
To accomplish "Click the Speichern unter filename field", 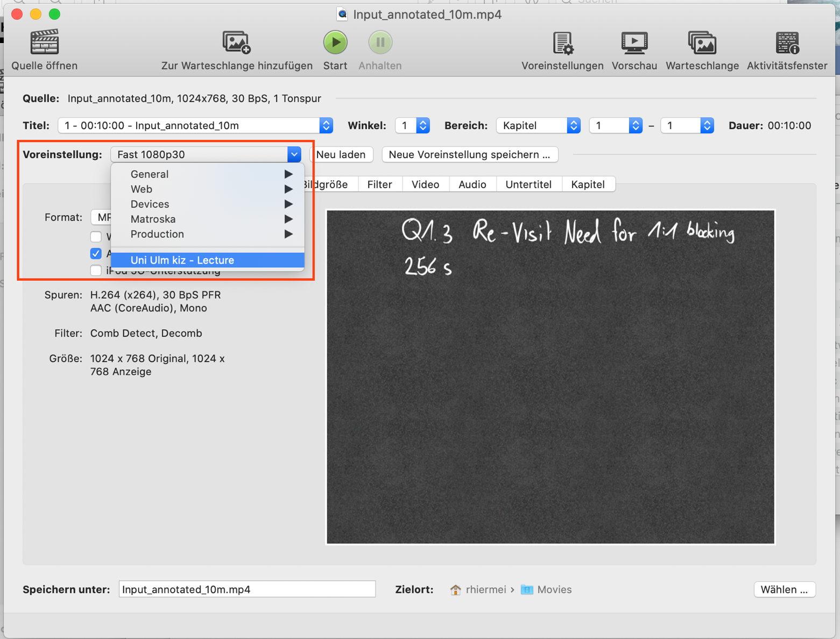I will pyautogui.click(x=247, y=590).
